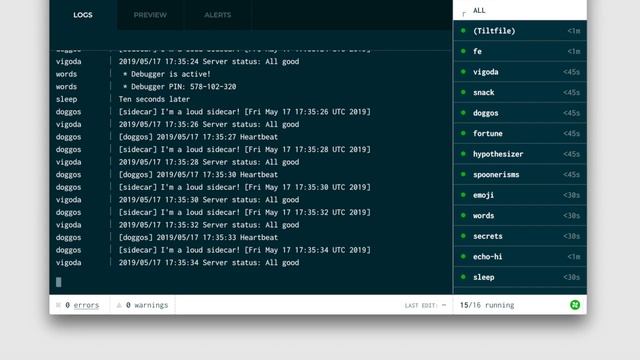Click log line '17:35:33 Heartbeat'
Screen dimensions: 640x360
coord(198,237)
